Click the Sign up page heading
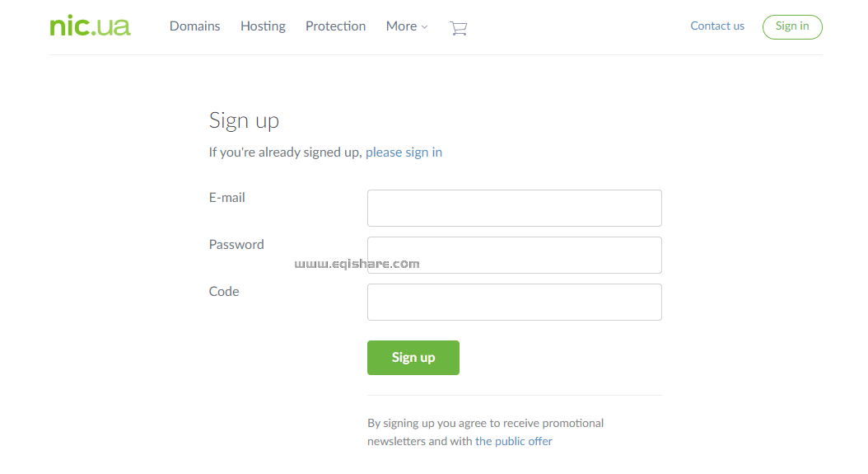This screenshot has width=868, height=474. (x=244, y=121)
